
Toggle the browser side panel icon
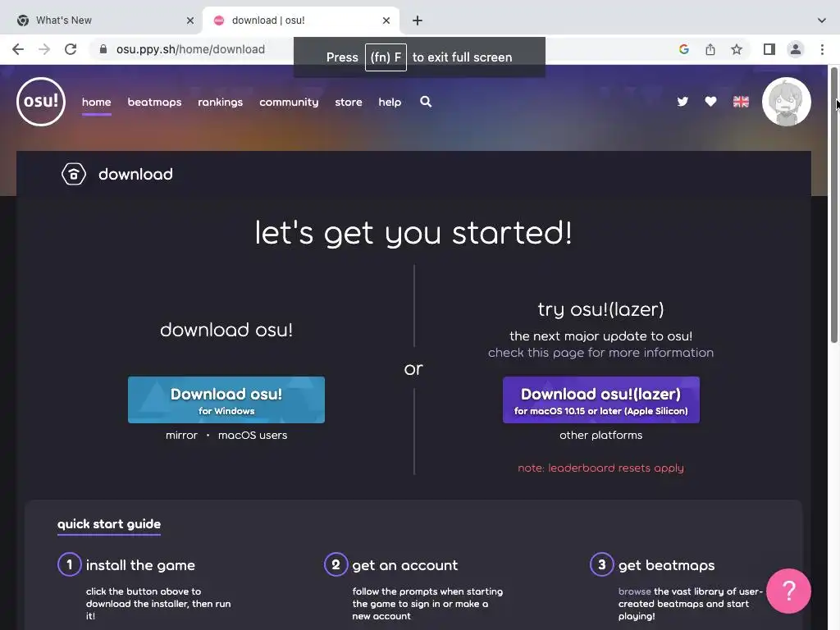click(769, 49)
